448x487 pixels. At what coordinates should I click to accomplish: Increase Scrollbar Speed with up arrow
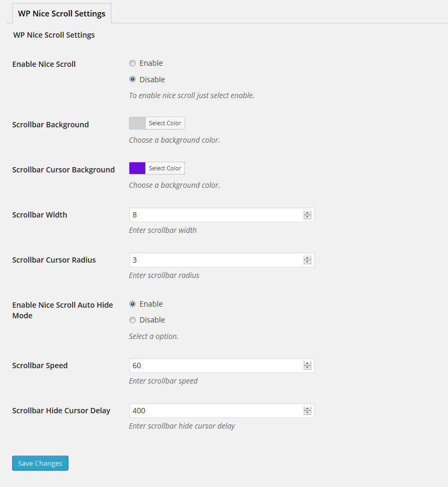(308, 363)
